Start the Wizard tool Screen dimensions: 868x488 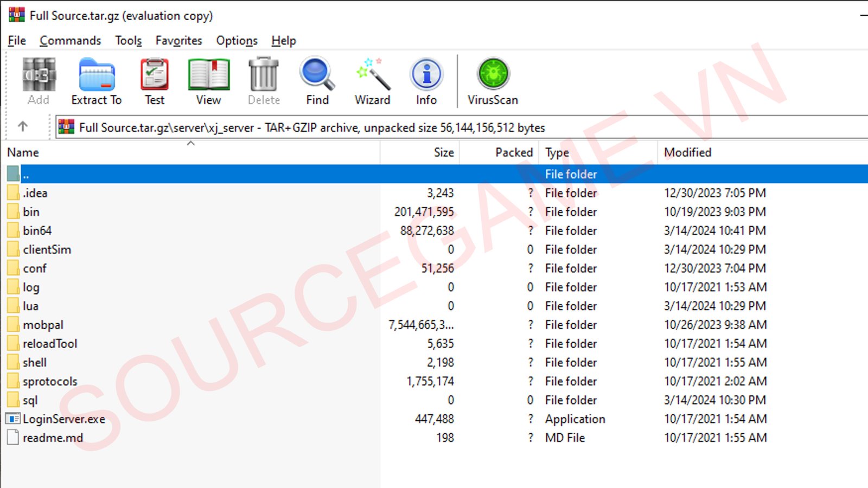coord(372,81)
